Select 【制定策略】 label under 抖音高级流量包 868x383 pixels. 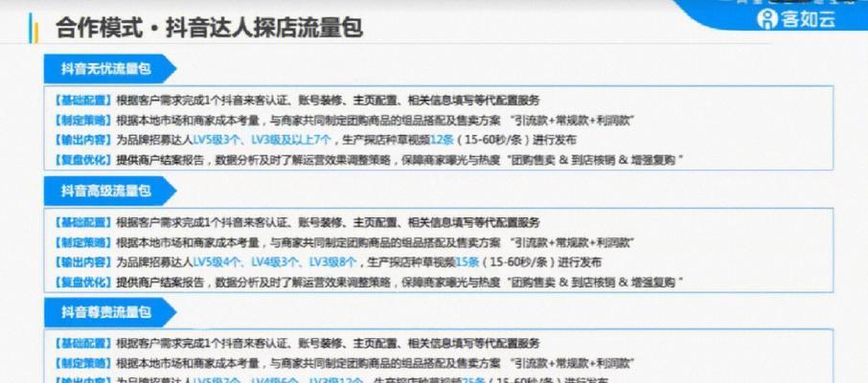tap(83, 242)
